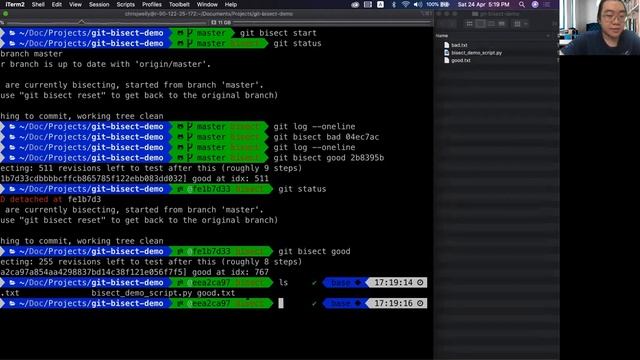Click the 'fe1b7d3' detached HEAD hash text

pyautogui.click(x=84, y=200)
